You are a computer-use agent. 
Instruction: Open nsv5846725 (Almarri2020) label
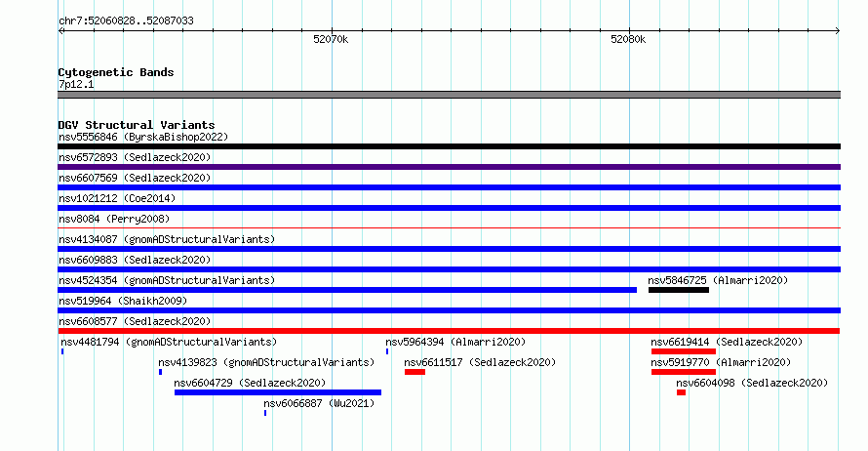coord(718,280)
